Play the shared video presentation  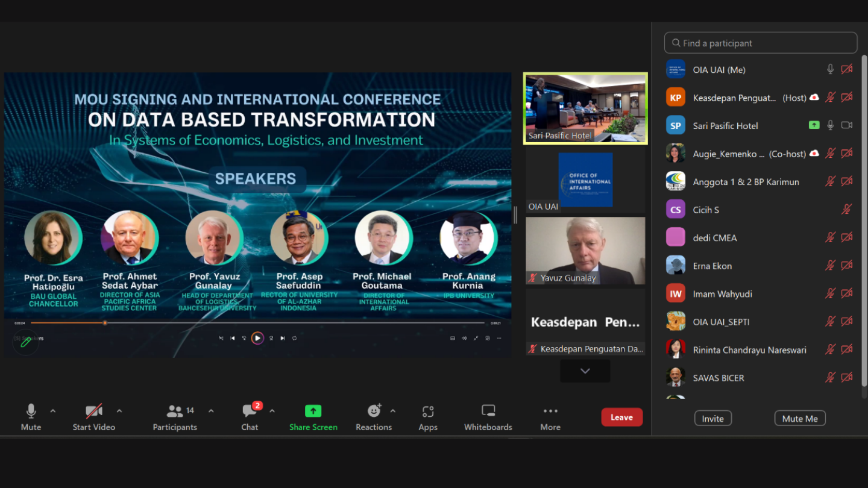point(257,338)
